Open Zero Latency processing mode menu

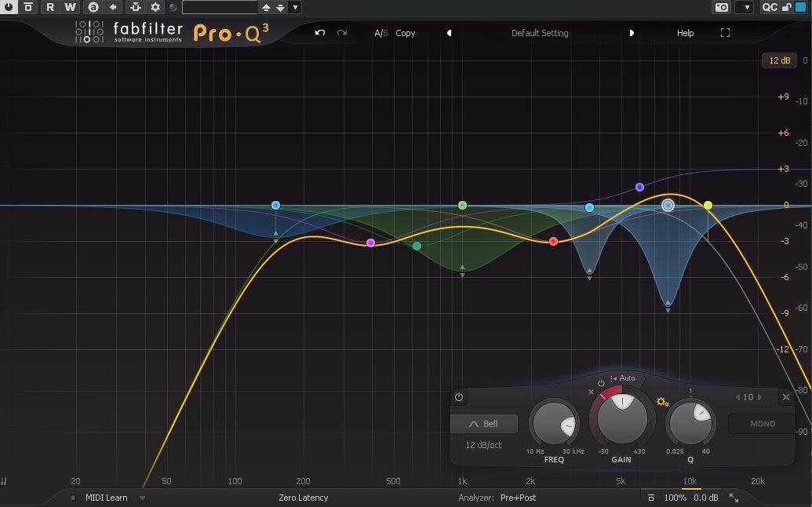(x=304, y=498)
